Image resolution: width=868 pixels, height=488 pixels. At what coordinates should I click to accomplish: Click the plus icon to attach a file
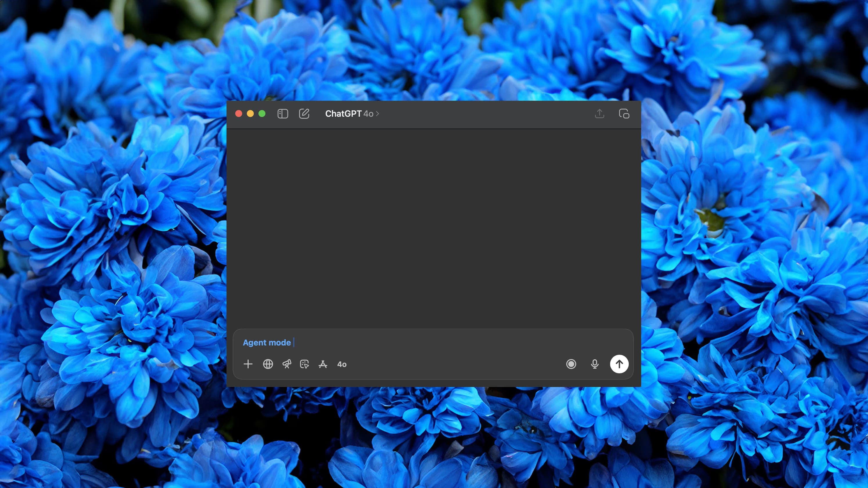point(248,364)
